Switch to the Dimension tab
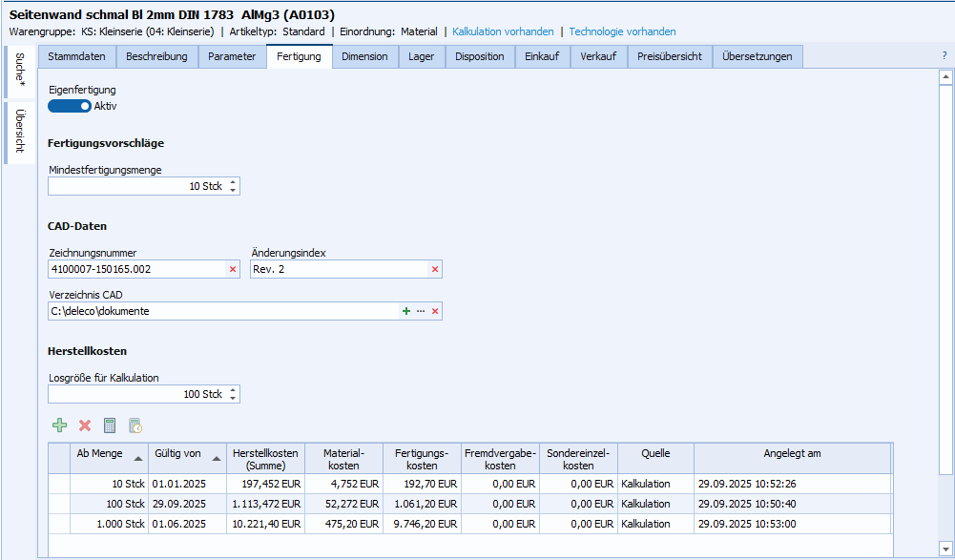Image resolution: width=955 pixels, height=560 pixels. (x=364, y=56)
